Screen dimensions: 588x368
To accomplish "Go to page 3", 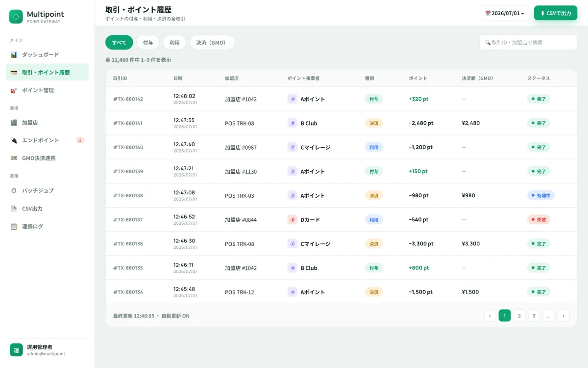I will coord(534,315).
